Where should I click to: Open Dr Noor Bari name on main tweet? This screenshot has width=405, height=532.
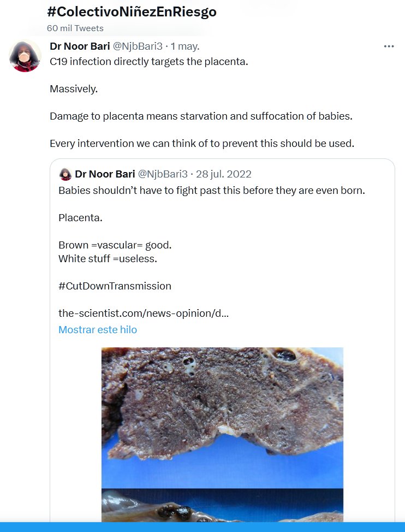(80, 46)
